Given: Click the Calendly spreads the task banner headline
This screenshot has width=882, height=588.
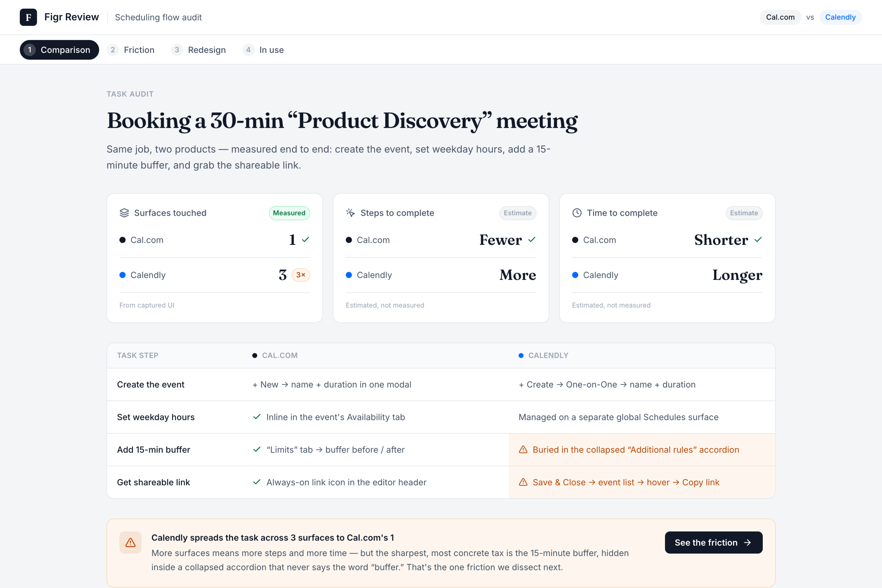Looking at the screenshot, I should point(273,537).
